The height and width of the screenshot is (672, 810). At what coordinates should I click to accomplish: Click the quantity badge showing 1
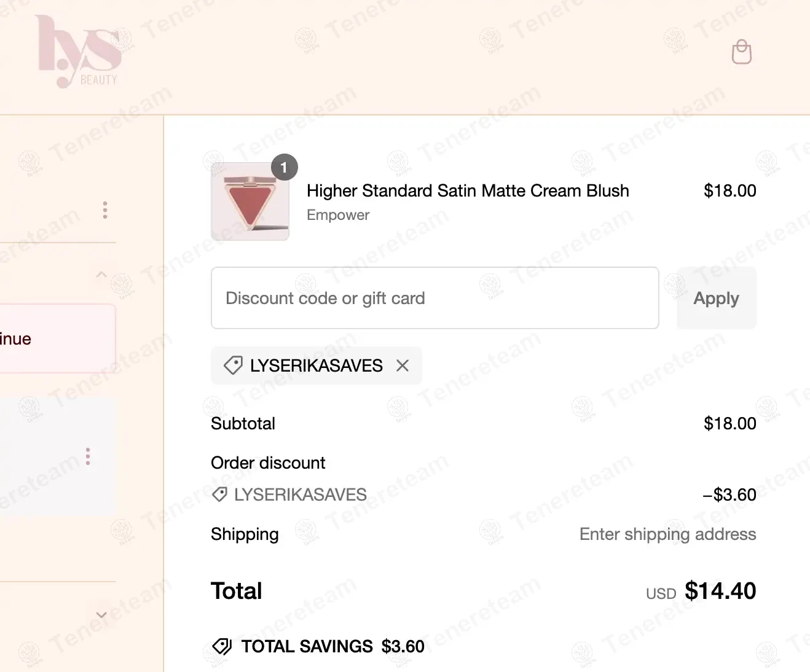(x=284, y=167)
